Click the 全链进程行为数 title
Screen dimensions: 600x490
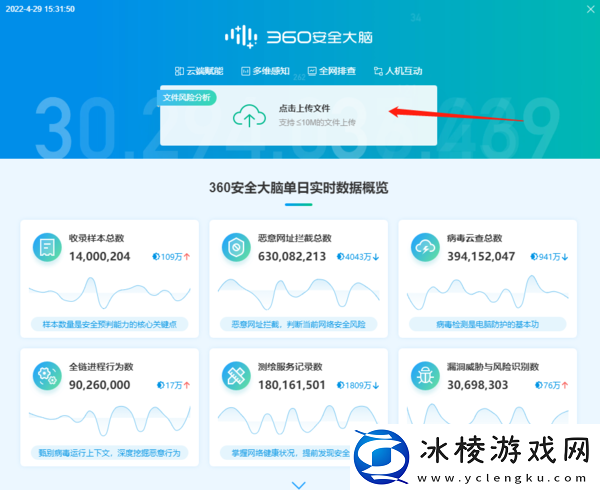(x=101, y=367)
